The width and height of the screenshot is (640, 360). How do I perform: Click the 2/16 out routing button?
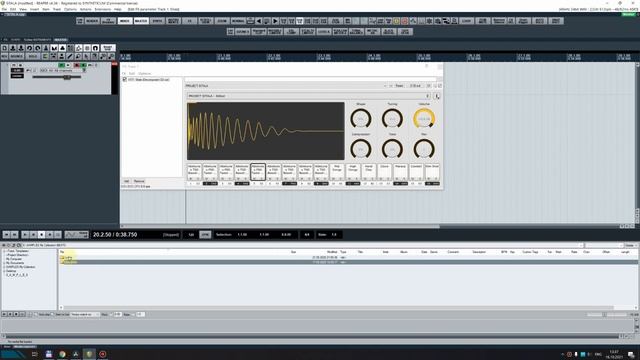click(416, 86)
